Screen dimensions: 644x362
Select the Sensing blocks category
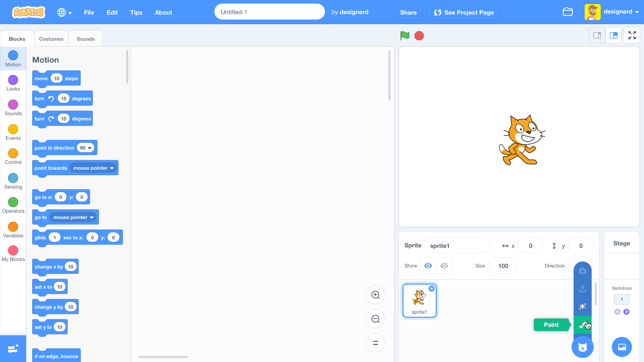tap(13, 178)
